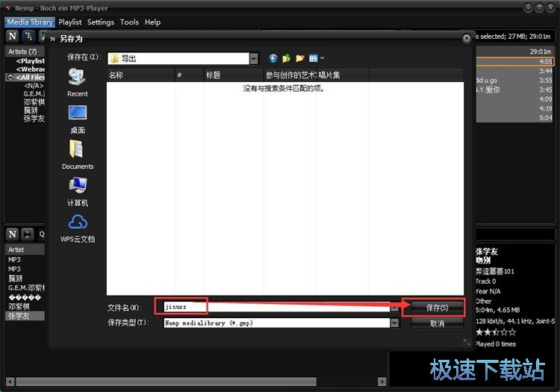Click the Nemp N icon in the top toolbar
This screenshot has height=392, width=560.
[13, 36]
